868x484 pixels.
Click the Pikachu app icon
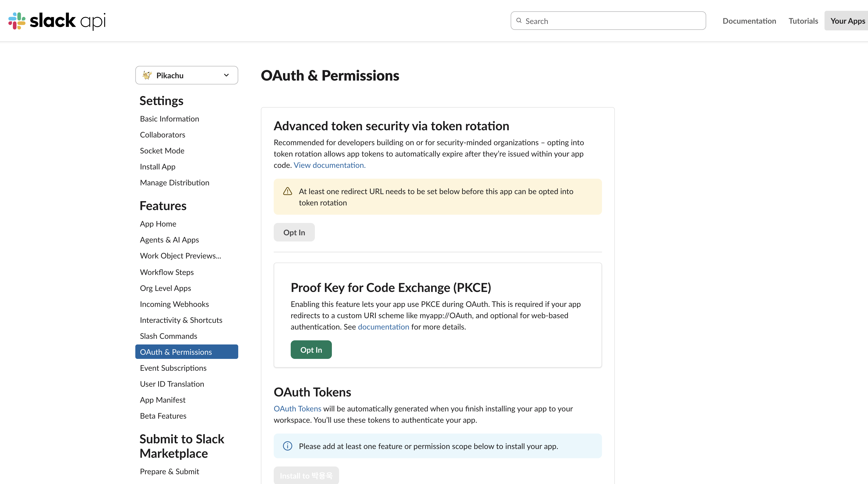tap(147, 75)
